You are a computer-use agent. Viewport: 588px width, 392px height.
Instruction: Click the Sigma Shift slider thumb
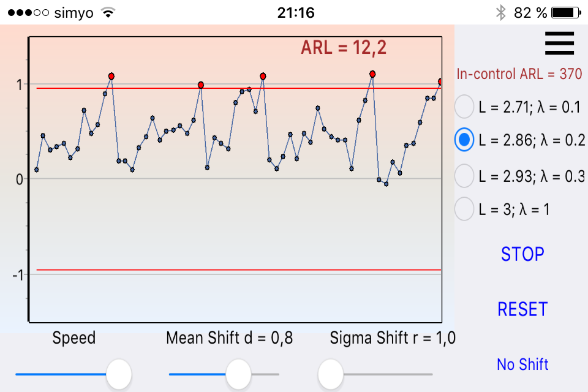[331, 374]
